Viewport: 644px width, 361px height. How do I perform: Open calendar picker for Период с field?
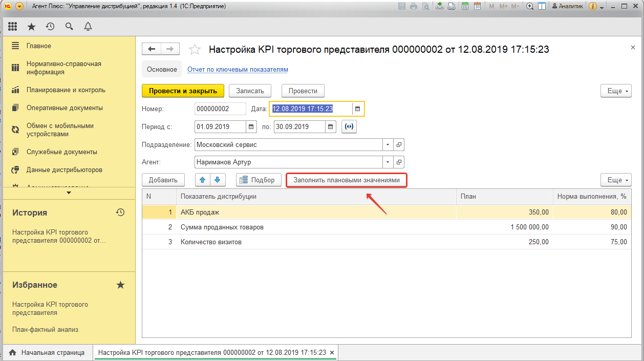point(251,126)
